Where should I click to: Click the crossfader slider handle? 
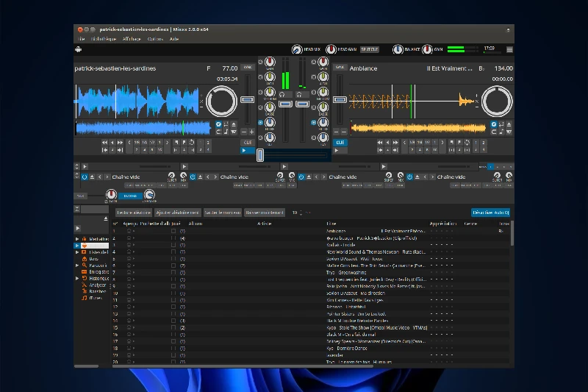(259, 154)
